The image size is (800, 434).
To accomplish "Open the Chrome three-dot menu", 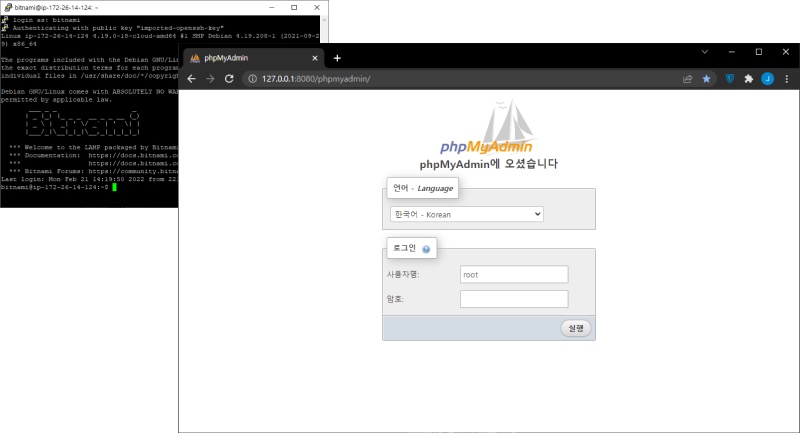I will click(x=785, y=78).
